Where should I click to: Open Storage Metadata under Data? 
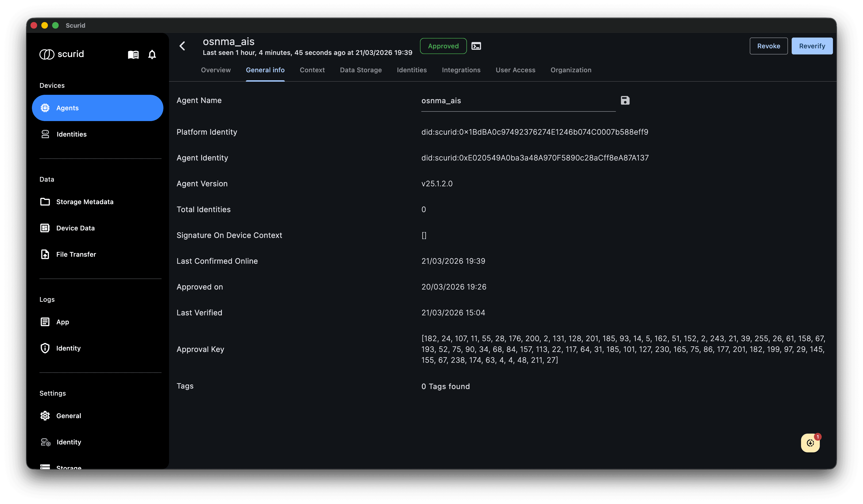click(85, 202)
